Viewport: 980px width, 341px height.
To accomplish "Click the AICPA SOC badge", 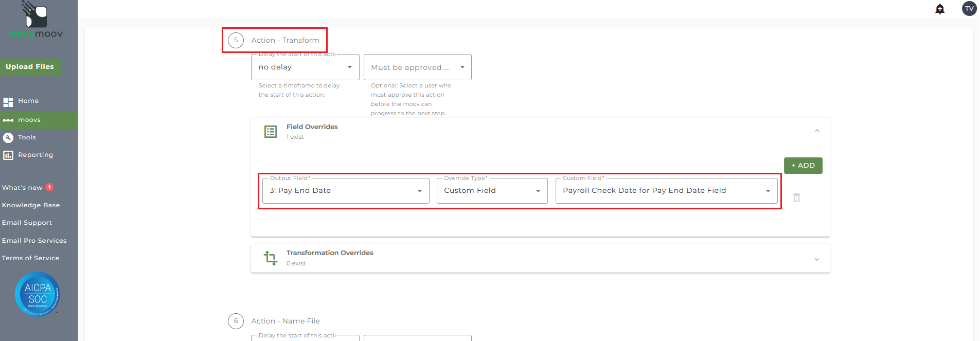I will point(38,294).
